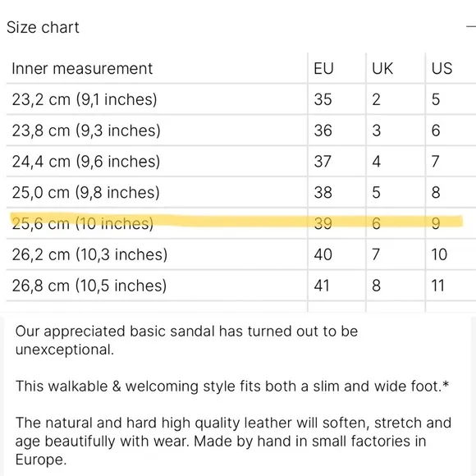Select the Inner measurement column header
The width and height of the screenshot is (476, 476).
point(82,68)
